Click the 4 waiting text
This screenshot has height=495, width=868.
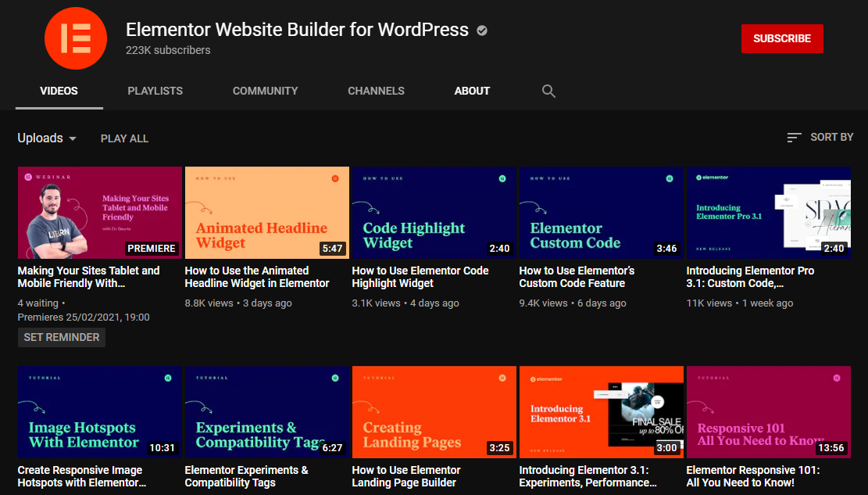coord(38,303)
